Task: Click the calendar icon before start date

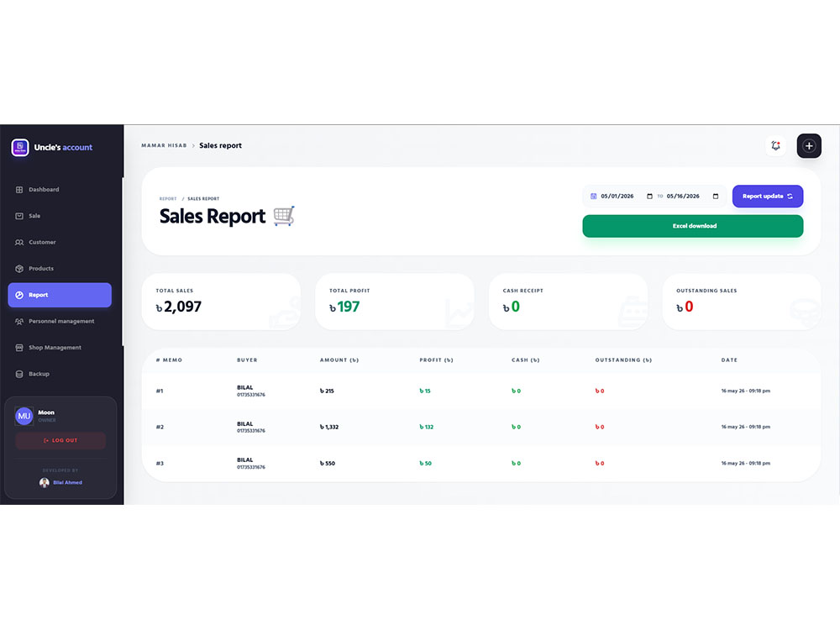Action: click(594, 196)
